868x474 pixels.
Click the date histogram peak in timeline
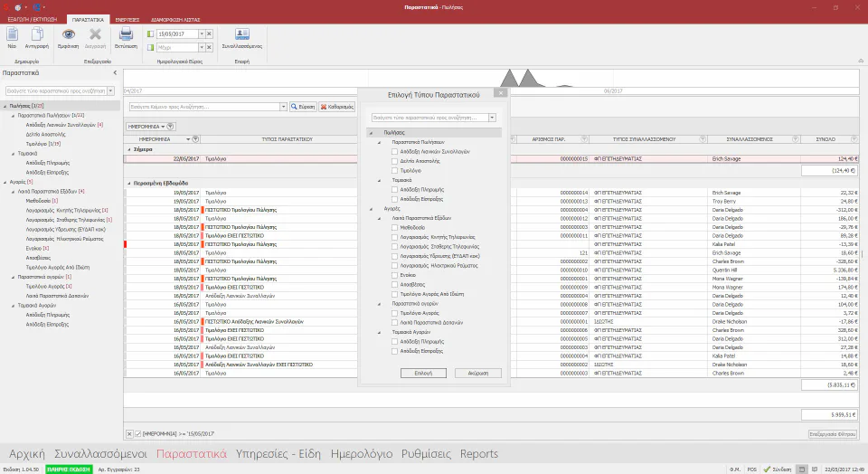(509, 78)
